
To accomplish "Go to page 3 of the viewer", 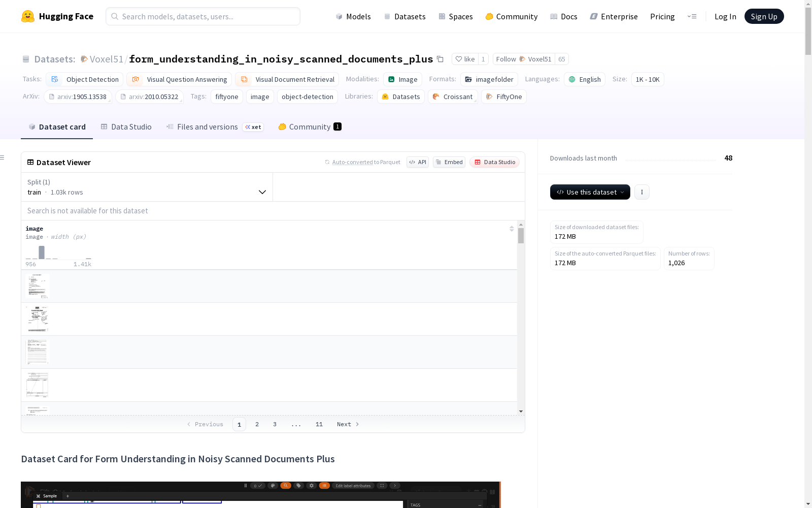I will pyautogui.click(x=275, y=424).
